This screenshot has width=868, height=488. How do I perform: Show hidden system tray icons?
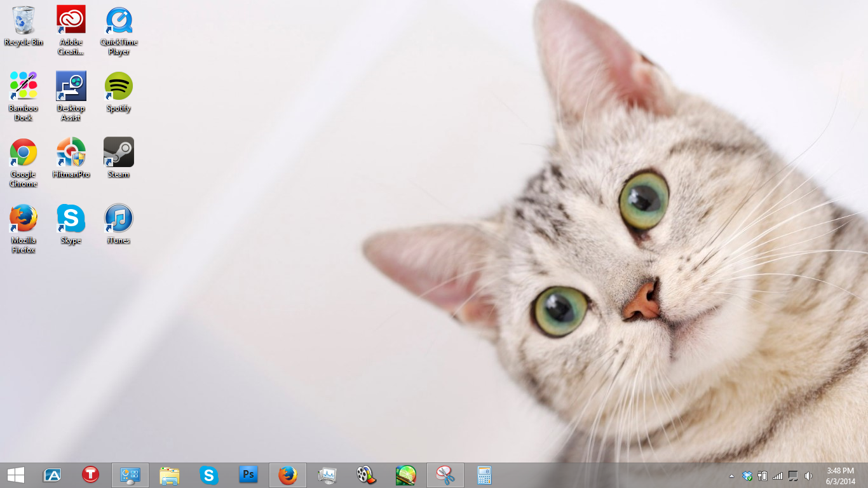pos(731,476)
